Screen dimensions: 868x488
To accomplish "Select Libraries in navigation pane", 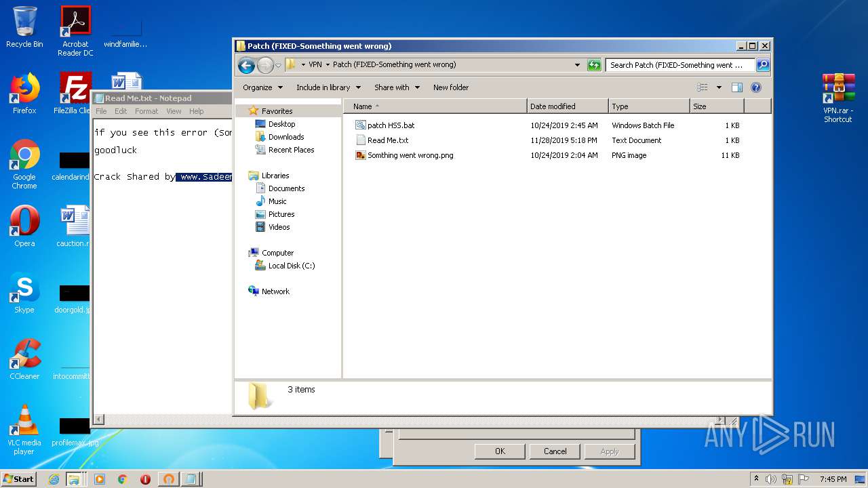I will pos(275,176).
